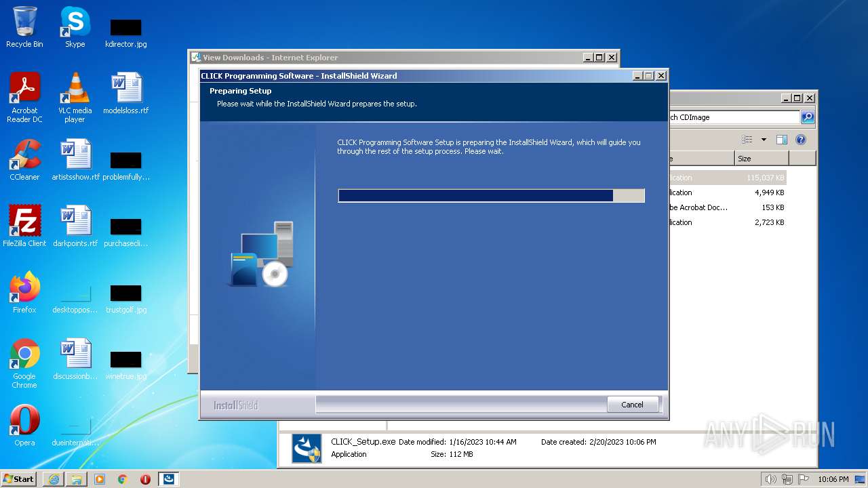Open Chrome from the taskbar
Screen dimensions: 868x488
[x=123, y=479]
